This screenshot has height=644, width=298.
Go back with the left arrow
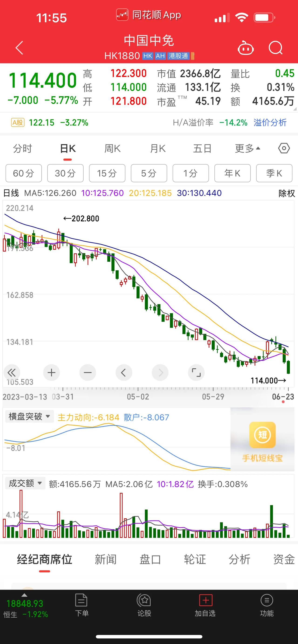point(19,47)
